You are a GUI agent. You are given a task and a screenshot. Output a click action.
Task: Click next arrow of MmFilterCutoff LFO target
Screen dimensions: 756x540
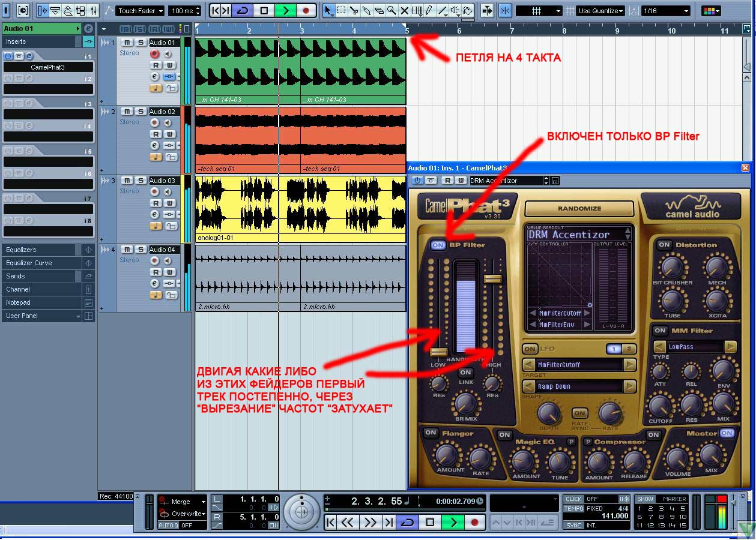pyautogui.click(x=630, y=365)
